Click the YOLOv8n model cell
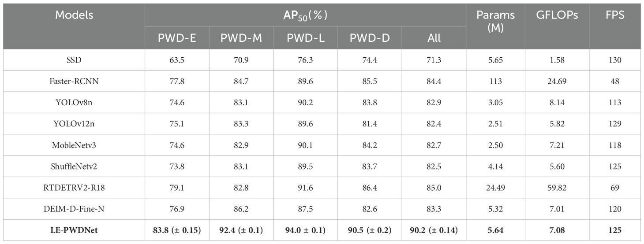644x244 pixels. pyautogui.click(x=74, y=103)
